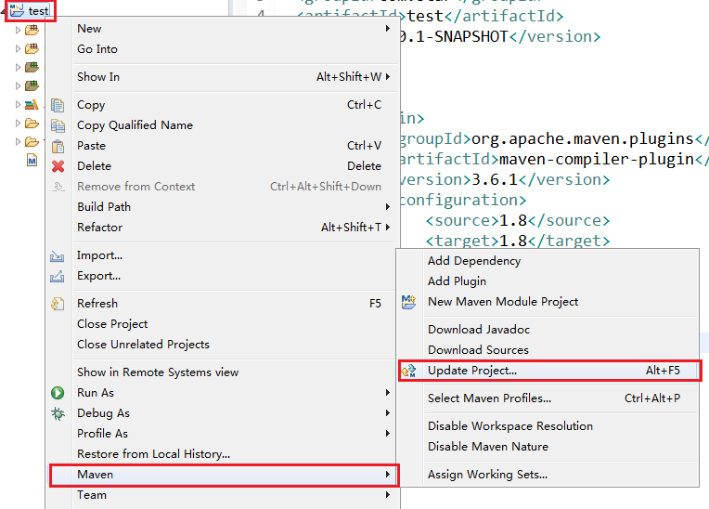
Task: Click the greyed Remove from Context icon
Action: point(58,187)
